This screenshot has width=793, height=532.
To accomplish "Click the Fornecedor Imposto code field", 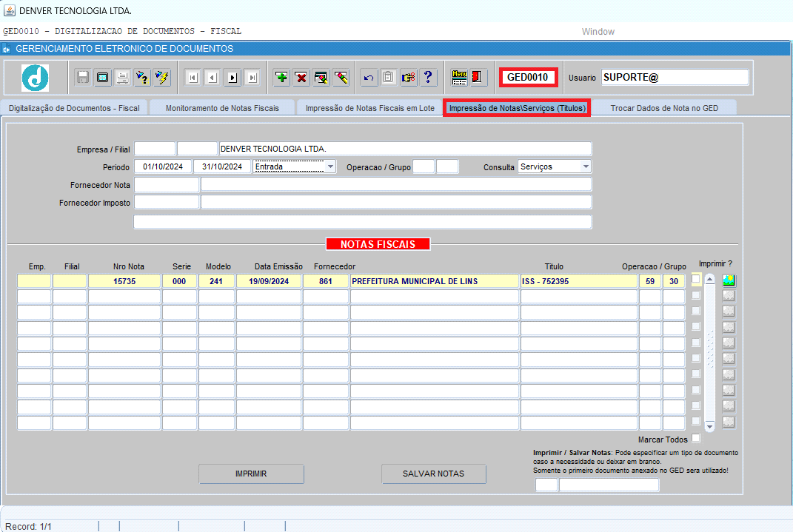I will [x=167, y=202].
